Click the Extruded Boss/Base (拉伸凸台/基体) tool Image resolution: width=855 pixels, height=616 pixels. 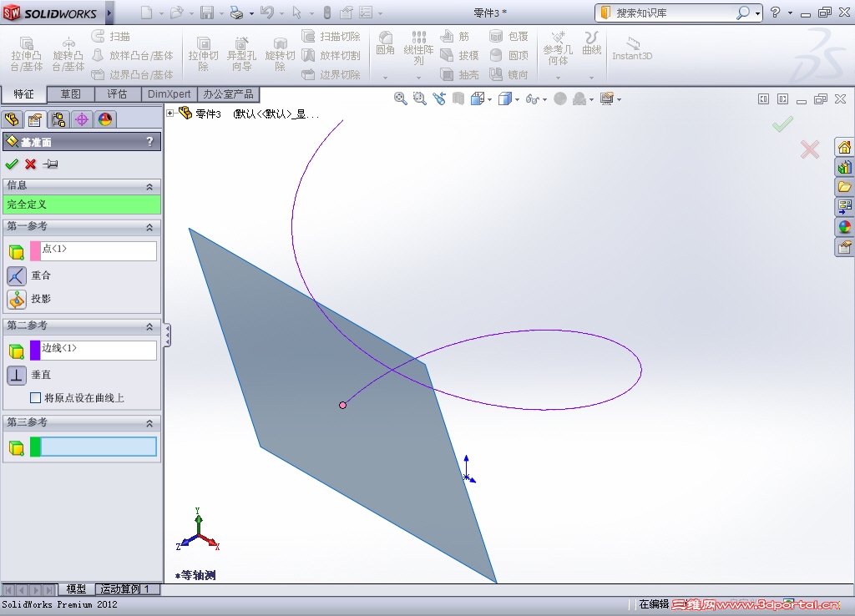(26, 54)
